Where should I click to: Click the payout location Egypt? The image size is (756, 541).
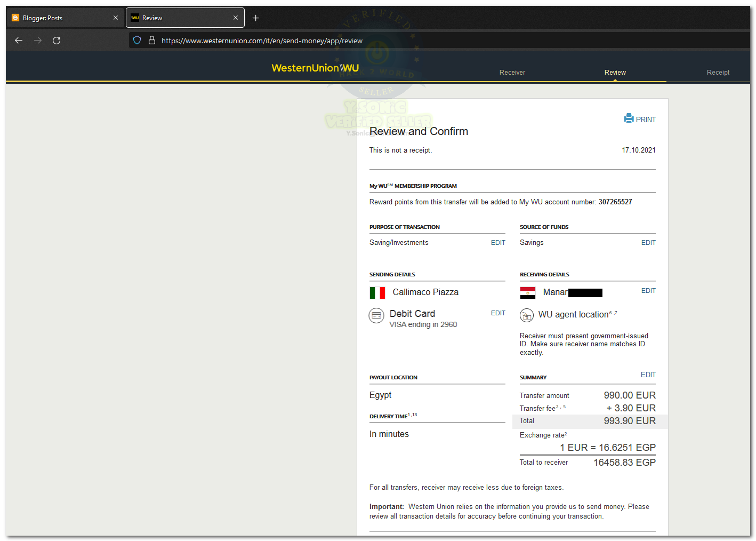pos(380,395)
